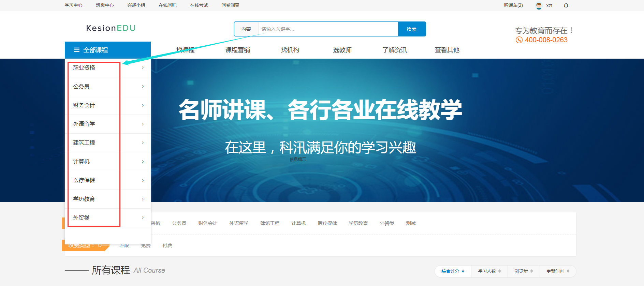Expand the 学历教育 category chevron
This screenshot has width=644, height=286.
tap(143, 199)
